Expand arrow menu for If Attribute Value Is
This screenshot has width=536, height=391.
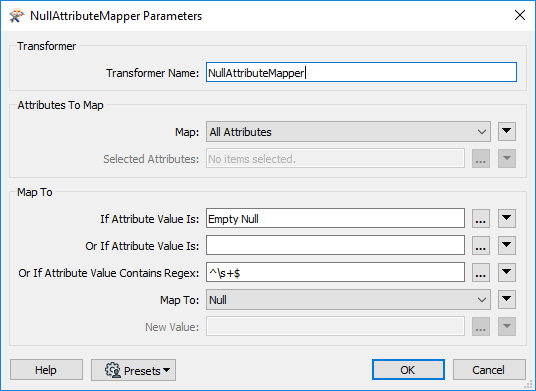(x=507, y=218)
